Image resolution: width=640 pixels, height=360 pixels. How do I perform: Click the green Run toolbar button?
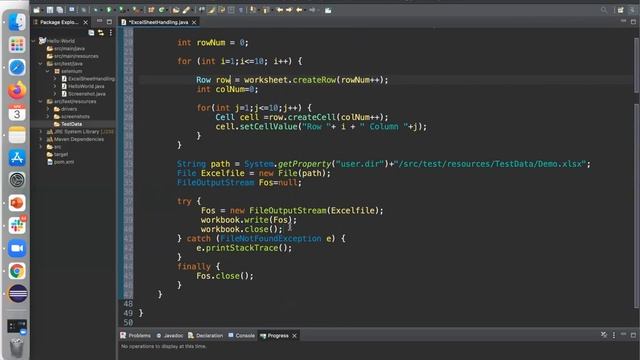coord(109,10)
